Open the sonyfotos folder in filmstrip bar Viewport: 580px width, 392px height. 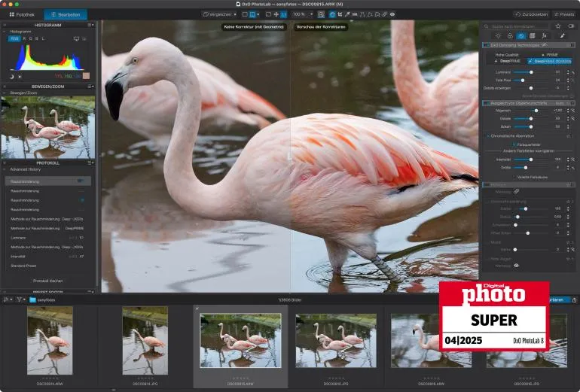coord(42,300)
